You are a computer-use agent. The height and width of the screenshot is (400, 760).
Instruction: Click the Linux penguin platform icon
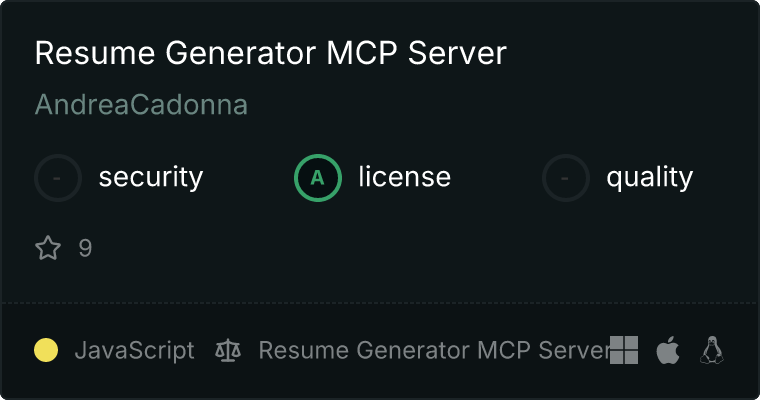(712, 350)
